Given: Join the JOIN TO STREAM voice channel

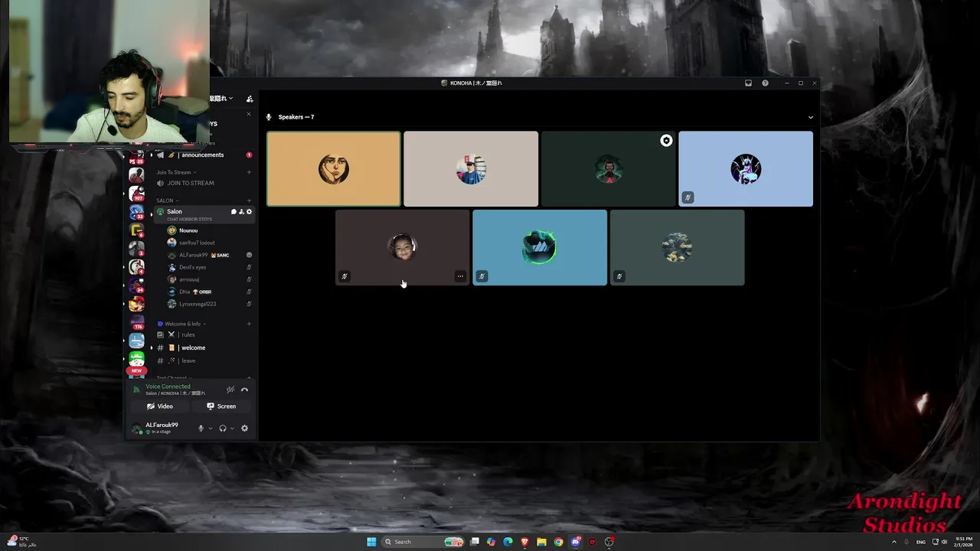Looking at the screenshot, I should [191, 183].
